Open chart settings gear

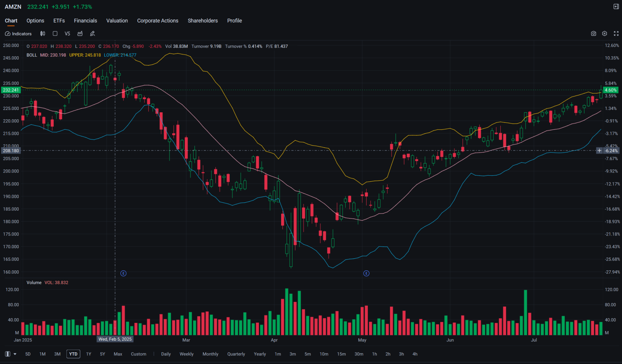(605, 34)
